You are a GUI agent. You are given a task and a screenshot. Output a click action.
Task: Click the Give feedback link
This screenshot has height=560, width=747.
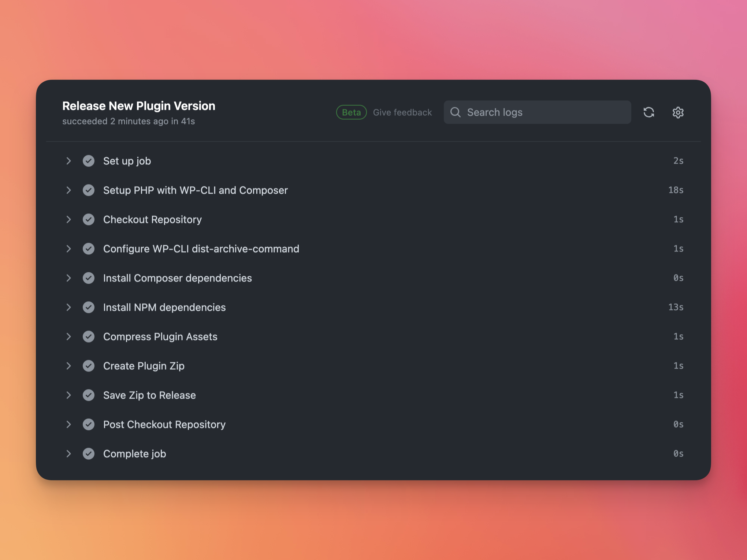point(402,112)
